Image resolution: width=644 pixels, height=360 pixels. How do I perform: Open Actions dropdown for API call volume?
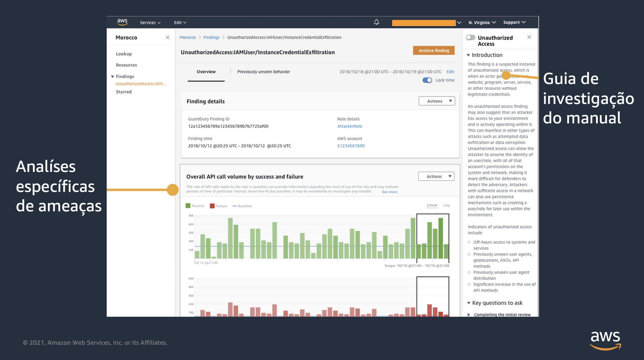[x=436, y=176]
